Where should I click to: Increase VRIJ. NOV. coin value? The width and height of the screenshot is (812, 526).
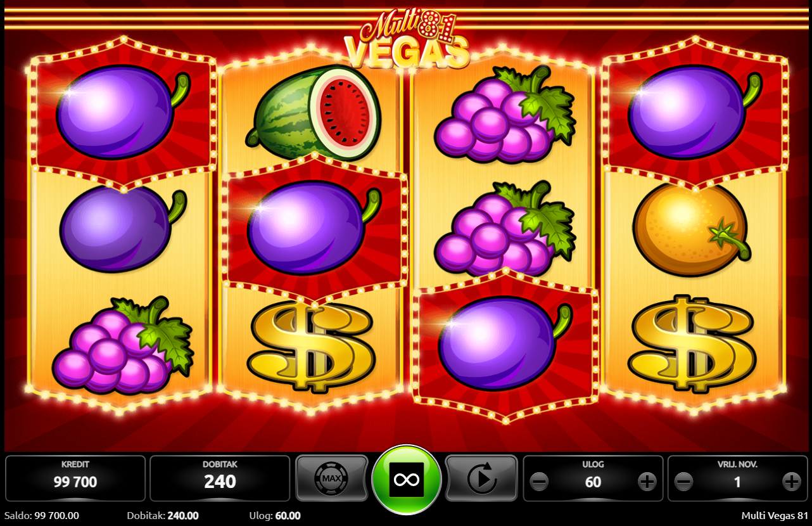[x=792, y=482]
